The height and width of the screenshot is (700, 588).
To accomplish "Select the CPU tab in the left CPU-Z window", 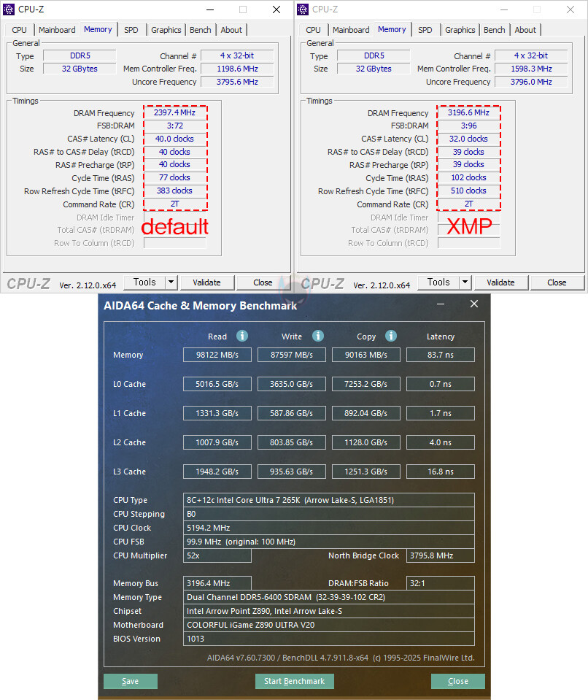I will tap(18, 30).
